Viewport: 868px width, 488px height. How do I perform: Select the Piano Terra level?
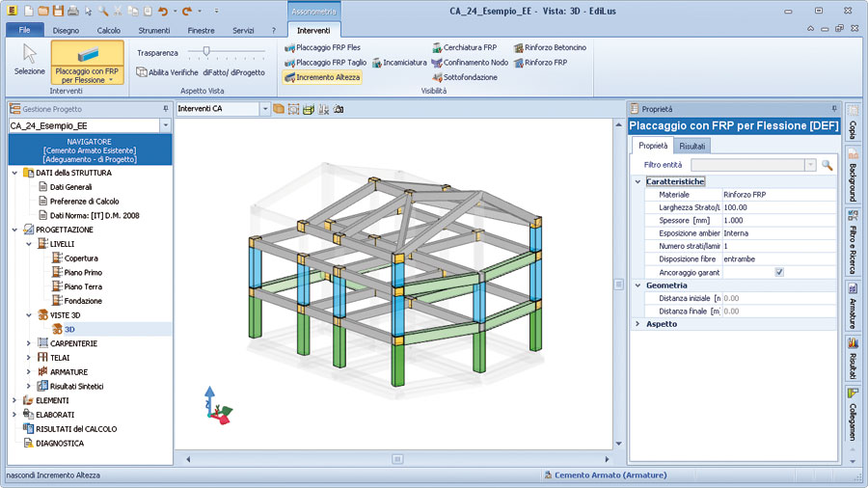(83, 286)
